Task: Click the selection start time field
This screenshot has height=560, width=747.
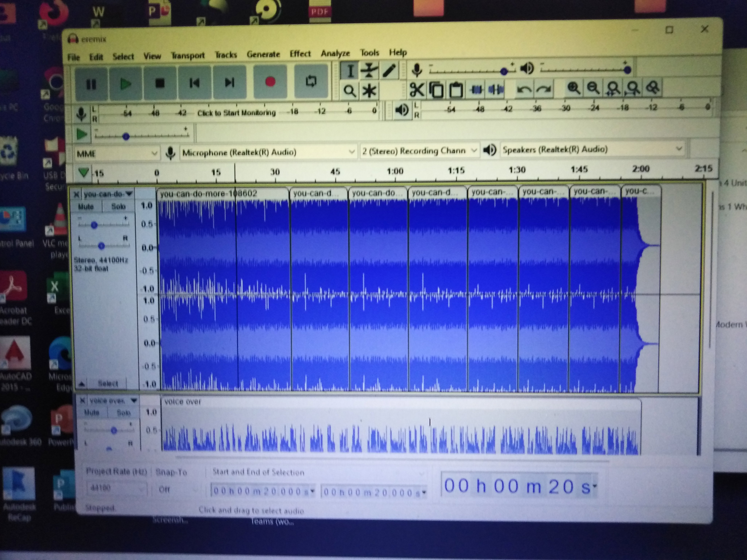Action: [263, 491]
